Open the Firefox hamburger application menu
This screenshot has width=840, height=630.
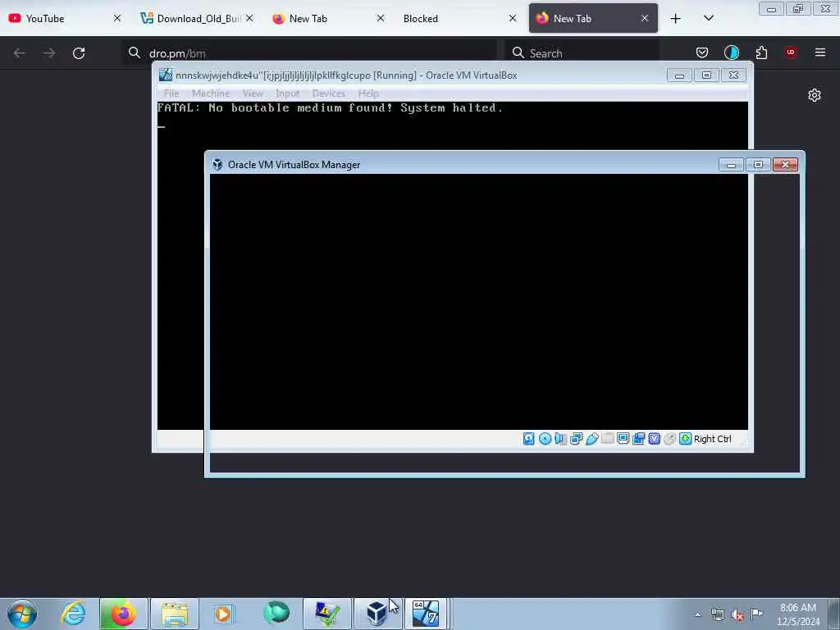coord(820,52)
